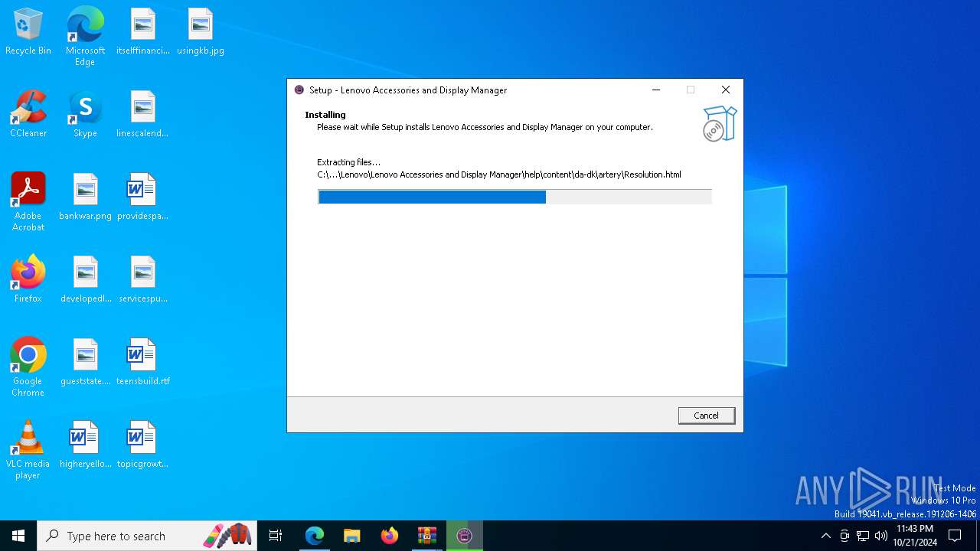Open the clock showing 11:43 PM
This screenshot has height=551, width=980.
(915, 536)
